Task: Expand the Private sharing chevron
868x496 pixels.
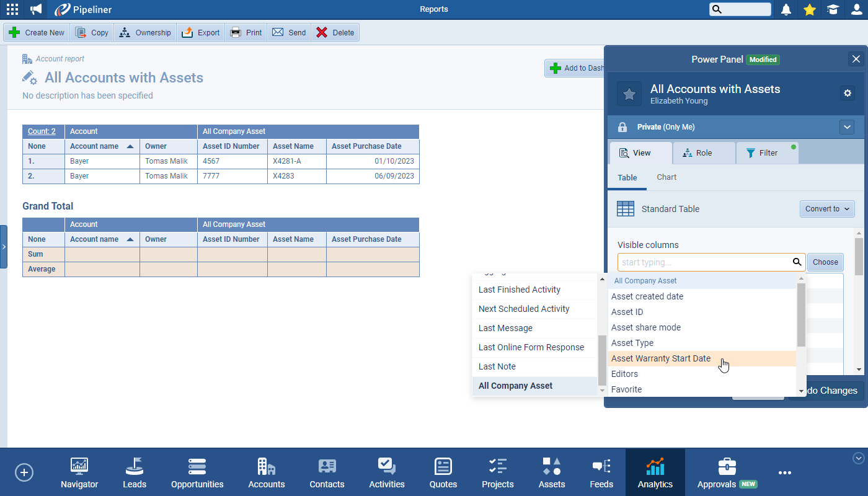Action: (x=847, y=127)
